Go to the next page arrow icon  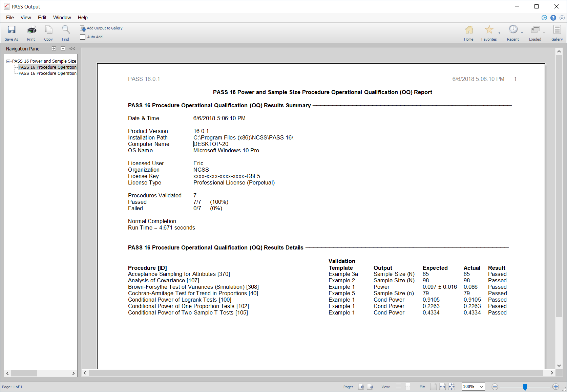pyautogui.click(x=371, y=387)
